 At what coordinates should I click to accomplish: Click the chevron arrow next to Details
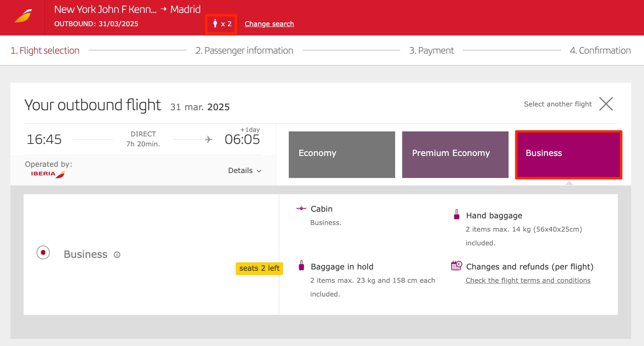259,171
